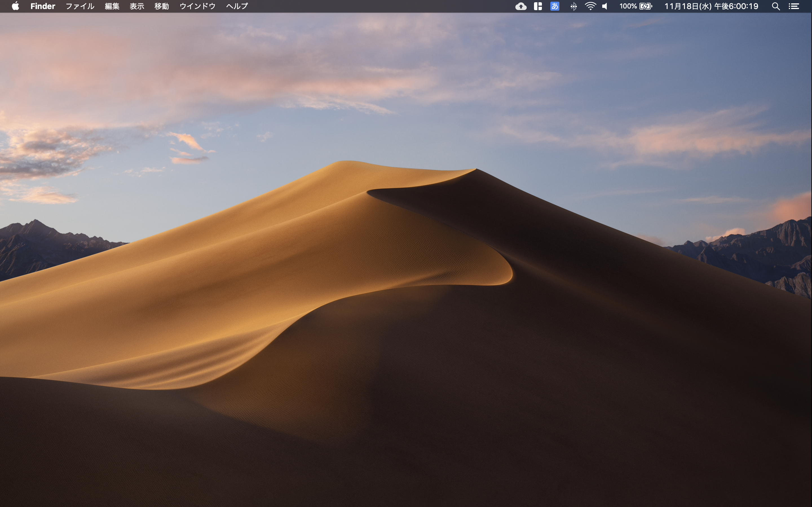812x507 pixels.
Task: Click the 100% battery percentage text
Action: pyautogui.click(x=628, y=6)
